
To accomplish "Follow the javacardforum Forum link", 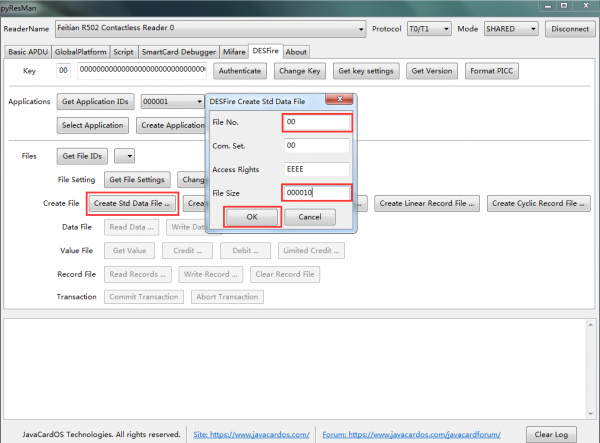I will (x=411, y=435).
